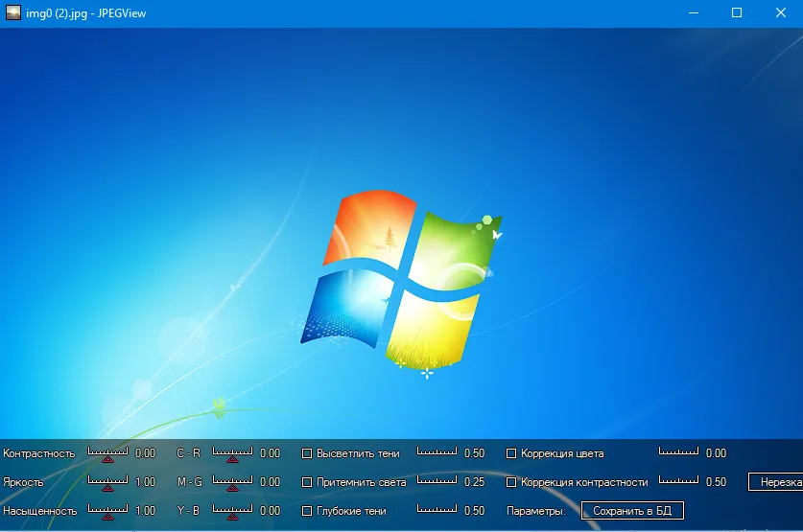Image resolution: width=803 pixels, height=532 pixels.
Task: Toggle the Коррекция контрастности checkbox
Action: point(511,482)
